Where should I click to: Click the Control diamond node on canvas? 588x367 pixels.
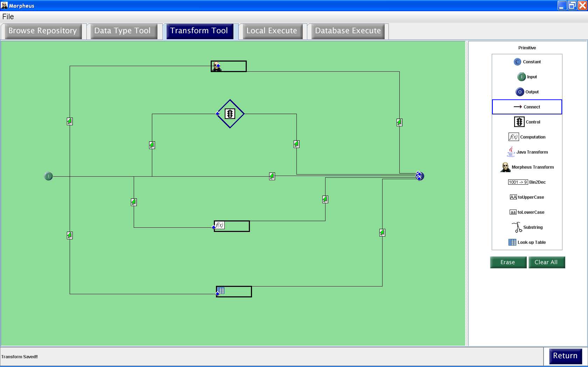[x=230, y=114]
